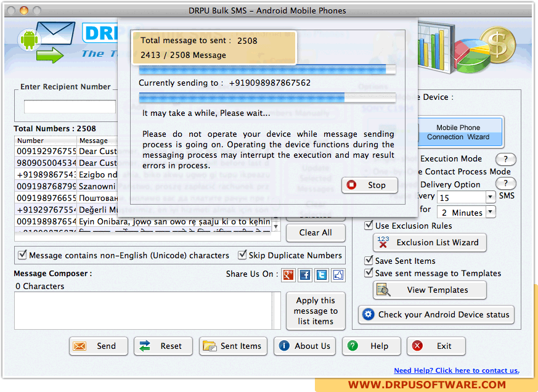Toggle Save sent message to Templates
The height and width of the screenshot is (392, 538).
pos(369,272)
